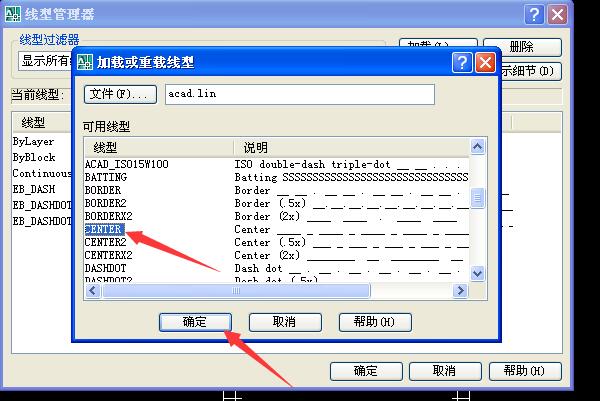Viewport: 600px width, 401px height.
Task: Select the CENTERX2 linetype
Action: pos(108,255)
